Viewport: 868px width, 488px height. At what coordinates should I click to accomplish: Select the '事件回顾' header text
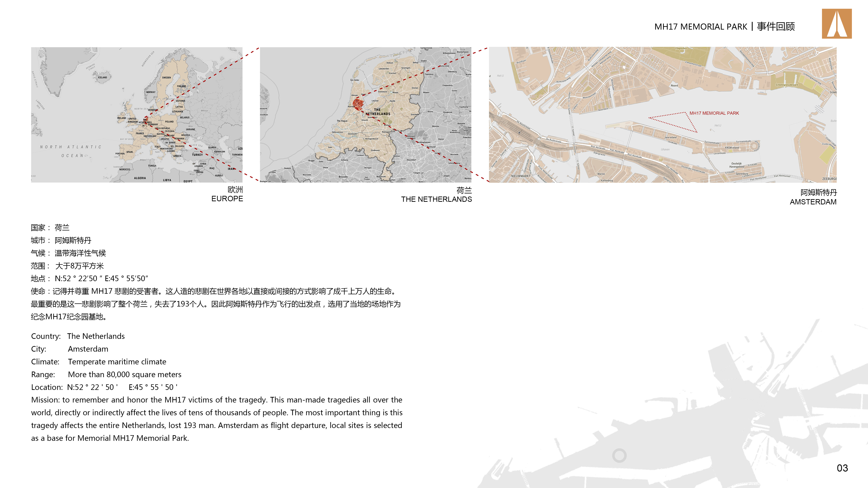click(776, 27)
